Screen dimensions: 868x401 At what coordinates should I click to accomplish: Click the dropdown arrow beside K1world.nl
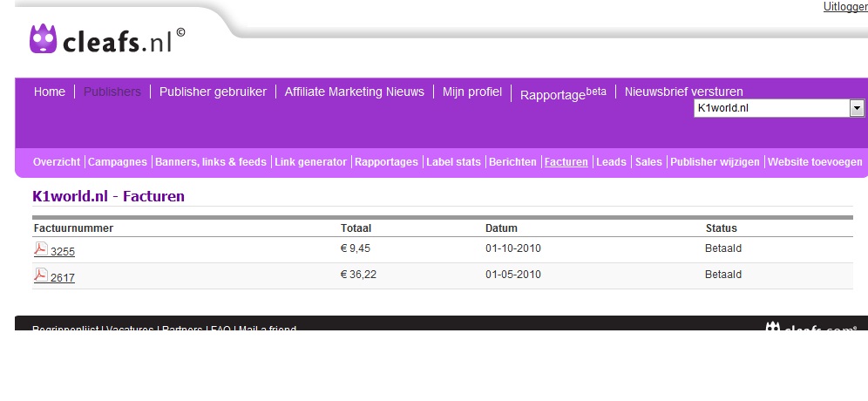tap(857, 108)
